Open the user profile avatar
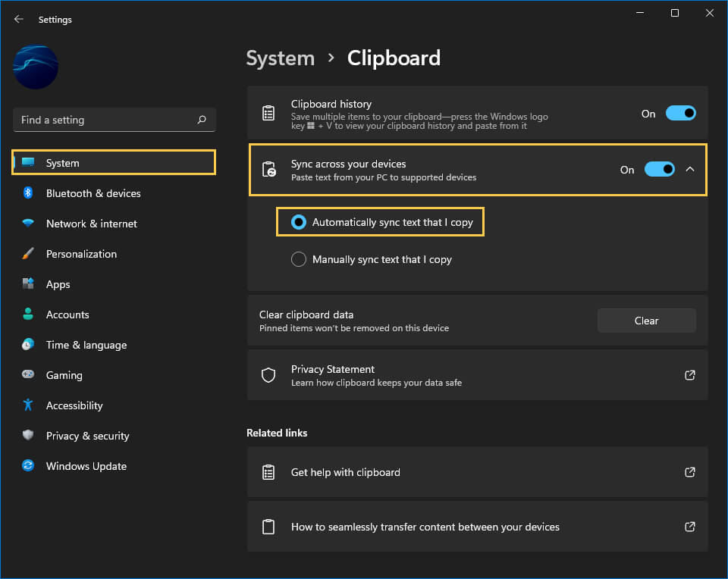Image resolution: width=728 pixels, height=579 pixels. (x=36, y=67)
